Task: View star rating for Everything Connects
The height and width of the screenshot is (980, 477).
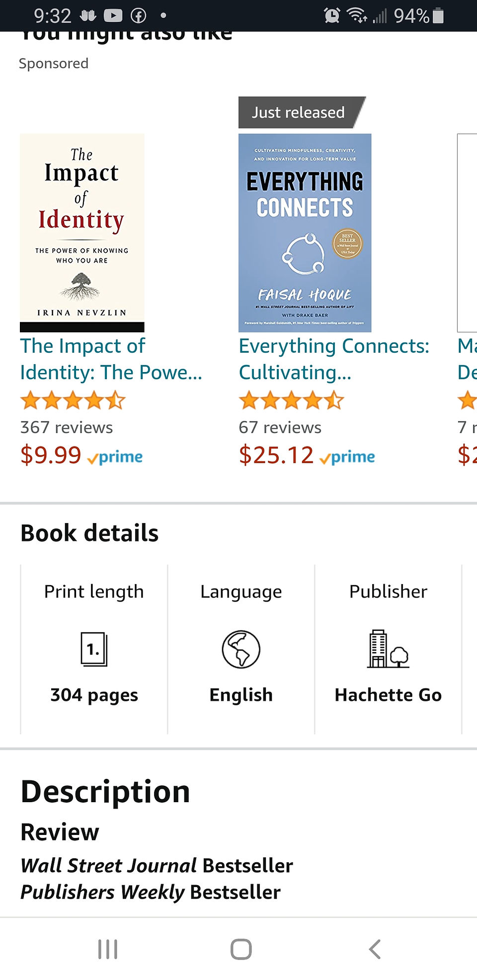Action: point(291,400)
